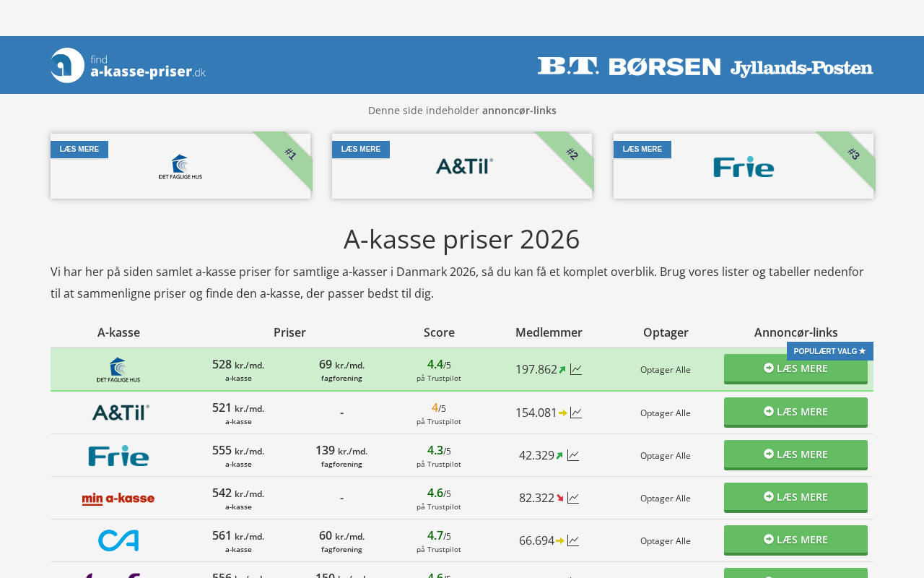Click green LÆS MERE button for CA
This screenshot has width=924, height=578.
click(x=796, y=540)
